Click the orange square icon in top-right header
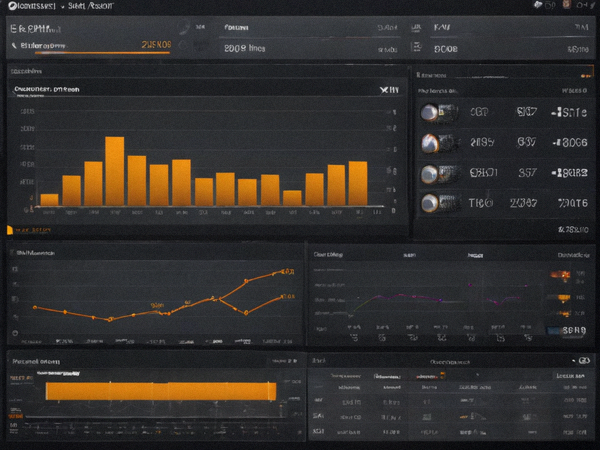This screenshot has width=600, height=450. [x=566, y=5]
